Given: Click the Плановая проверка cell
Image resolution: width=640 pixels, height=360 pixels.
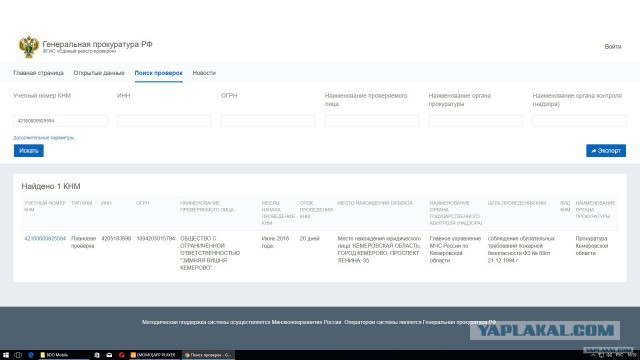Looking at the screenshot, I should [83, 242].
